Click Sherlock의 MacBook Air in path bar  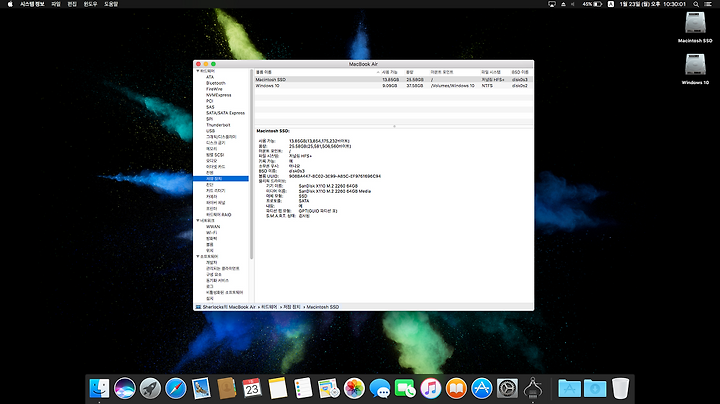click(229, 307)
